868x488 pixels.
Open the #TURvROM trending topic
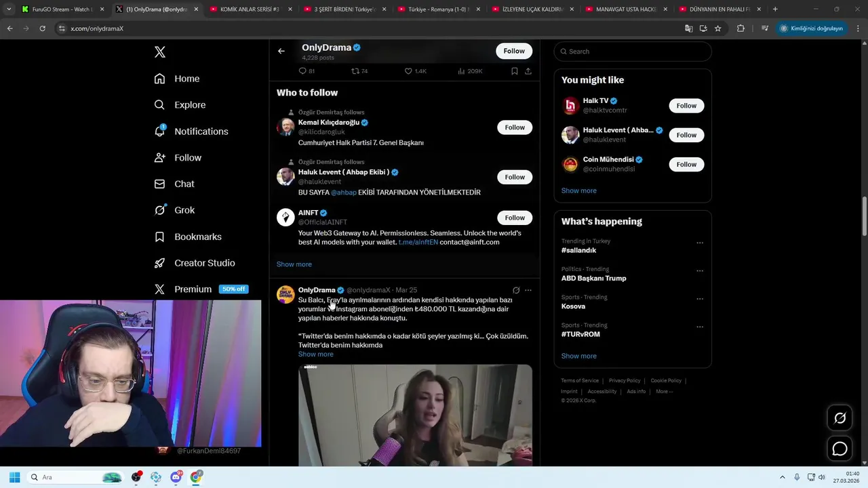(x=580, y=334)
